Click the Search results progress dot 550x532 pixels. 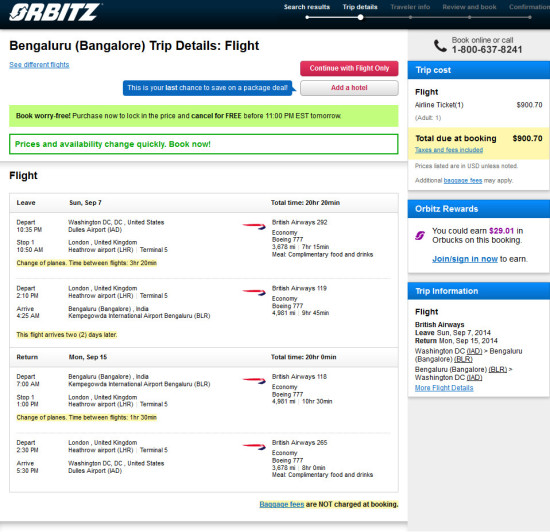tap(307, 17)
